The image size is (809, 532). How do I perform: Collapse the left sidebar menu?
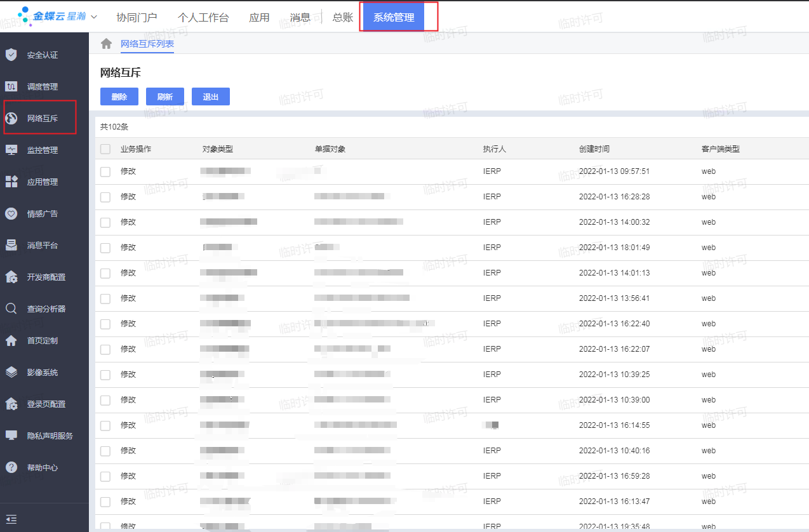coord(11,519)
